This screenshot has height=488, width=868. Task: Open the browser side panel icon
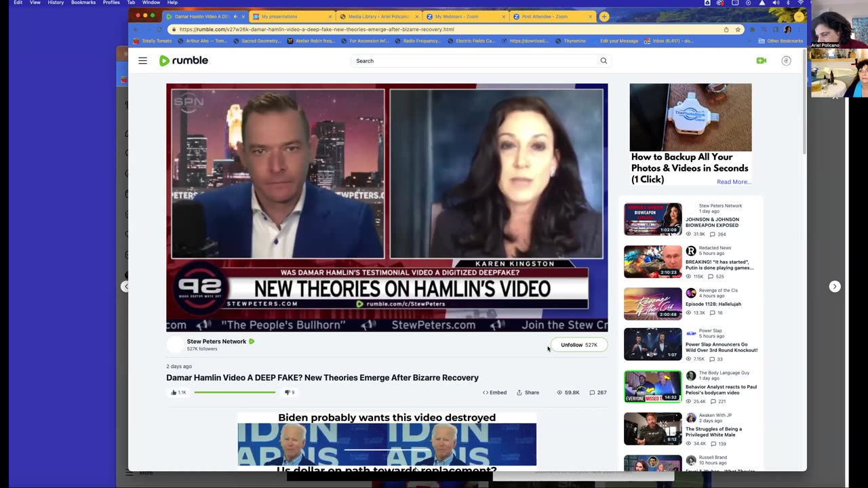click(776, 30)
